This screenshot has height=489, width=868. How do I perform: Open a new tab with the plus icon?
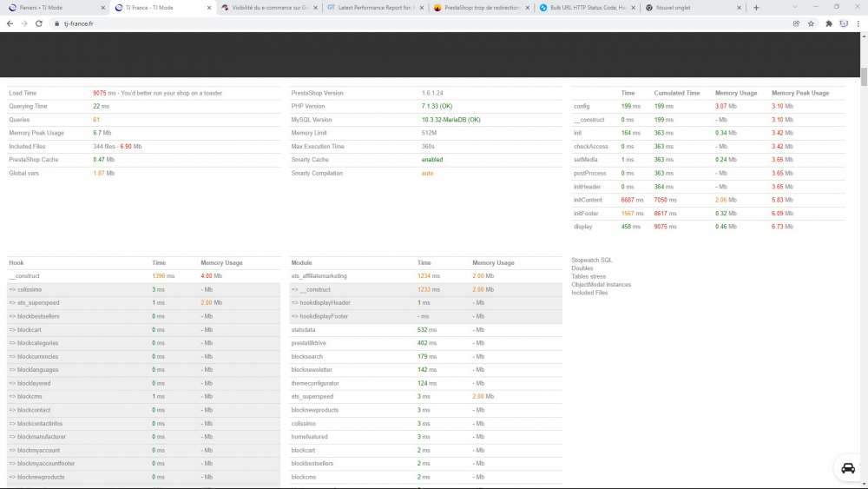pos(756,8)
